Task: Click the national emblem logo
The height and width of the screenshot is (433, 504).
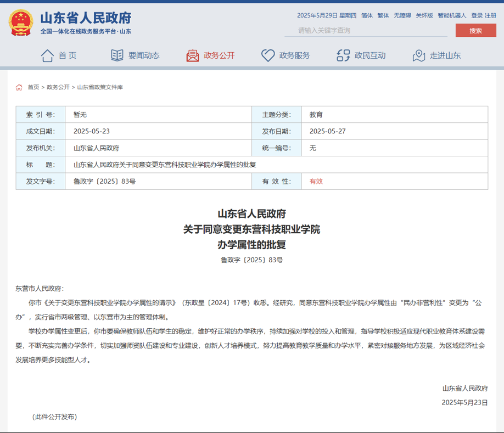Action: pyautogui.click(x=20, y=23)
